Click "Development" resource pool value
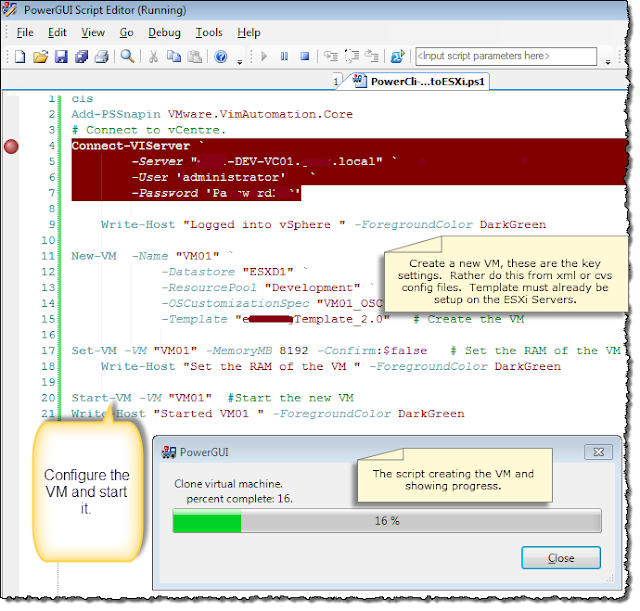This screenshot has width=640, height=611. [x=312, y=287]
